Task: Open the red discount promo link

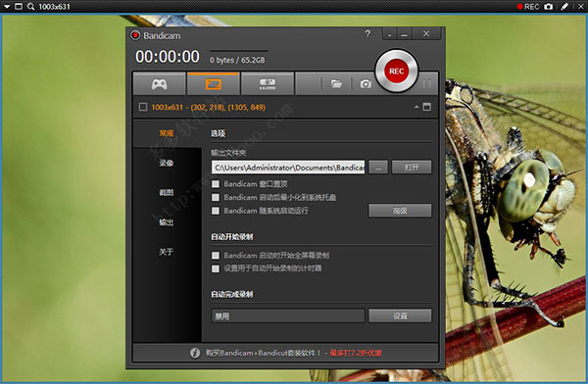Action: (356, 353)
